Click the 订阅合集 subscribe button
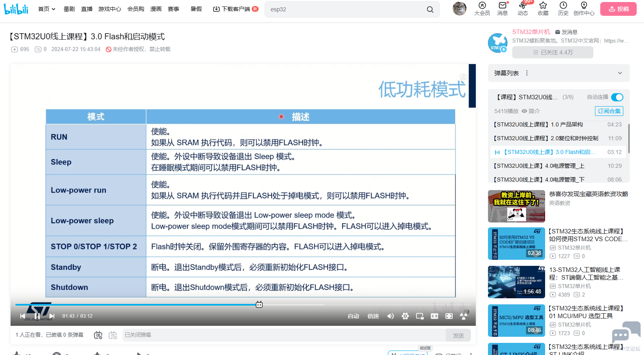This screenshot has width=644, height=355. [x=609, y=111]
